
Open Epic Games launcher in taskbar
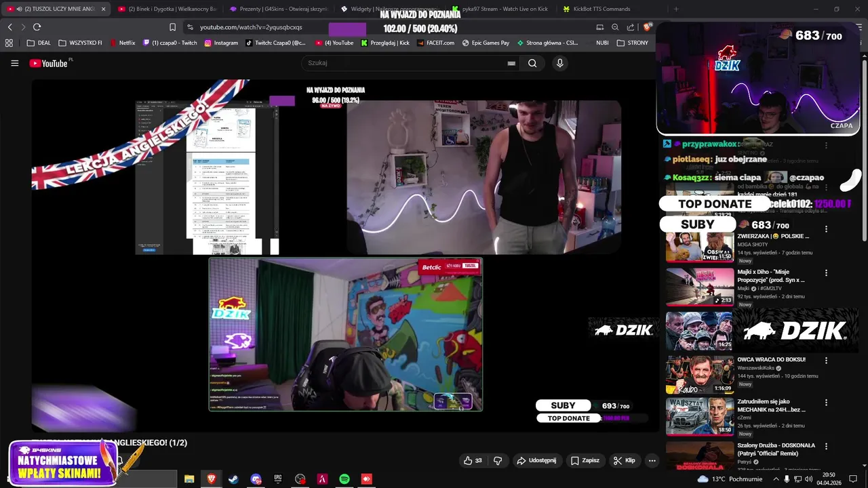pos(278,479)
